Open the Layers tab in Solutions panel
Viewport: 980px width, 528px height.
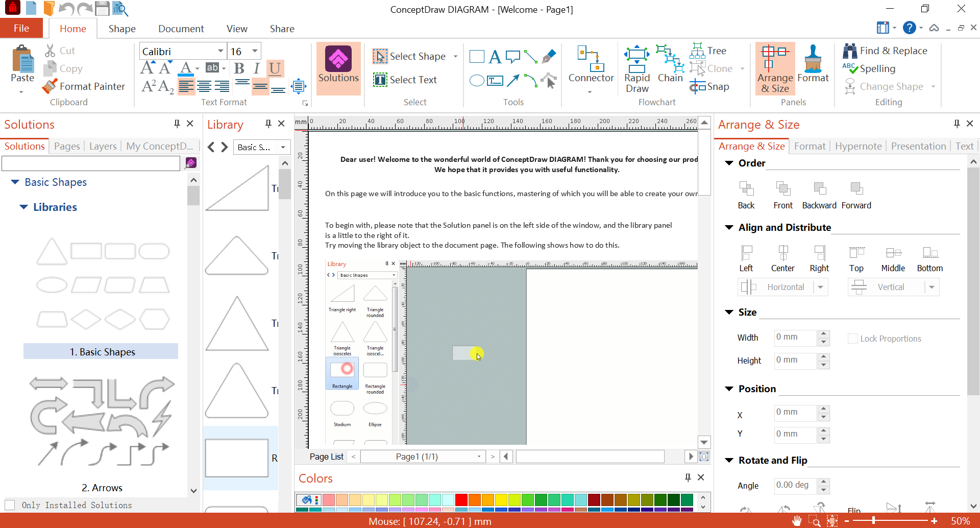[103, 146]
